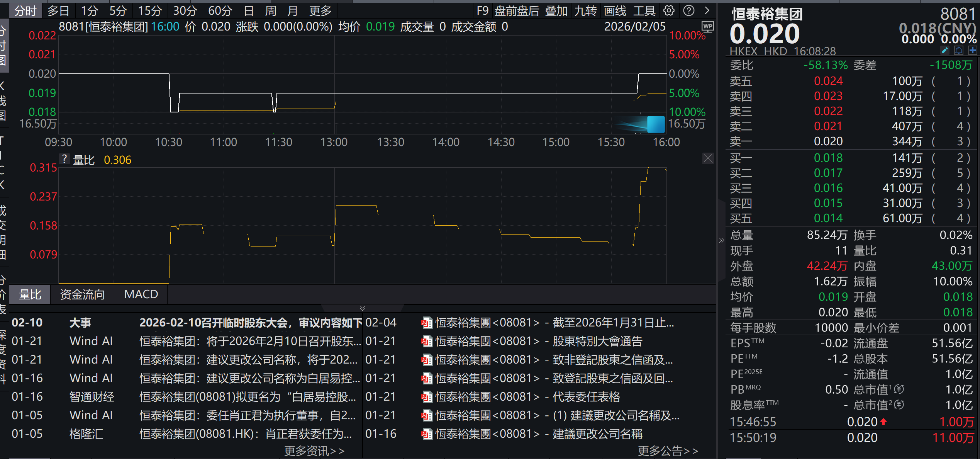Click the WP monitor icon
Image resolution: width=980 pixels, height=459 pixels.
click(x=707, y=27)
